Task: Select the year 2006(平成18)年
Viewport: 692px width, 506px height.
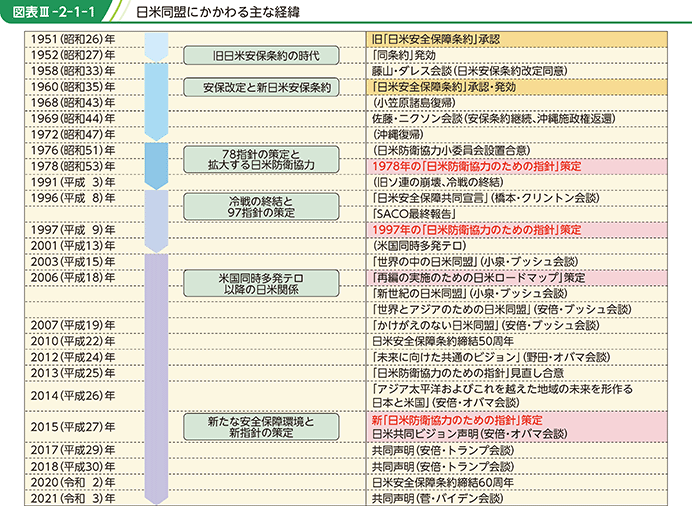Action: tap(73, 277)
